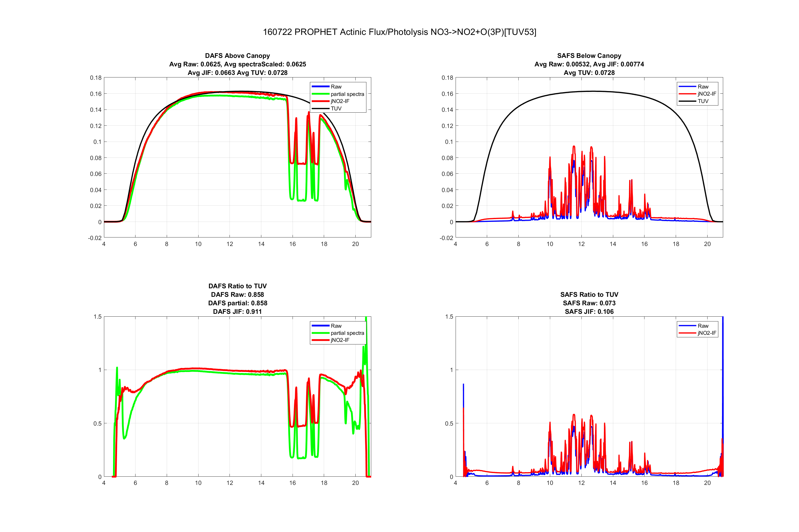
Task: Click the DAFS JIF: 0.911 text
Action: [x=237, y=312]
